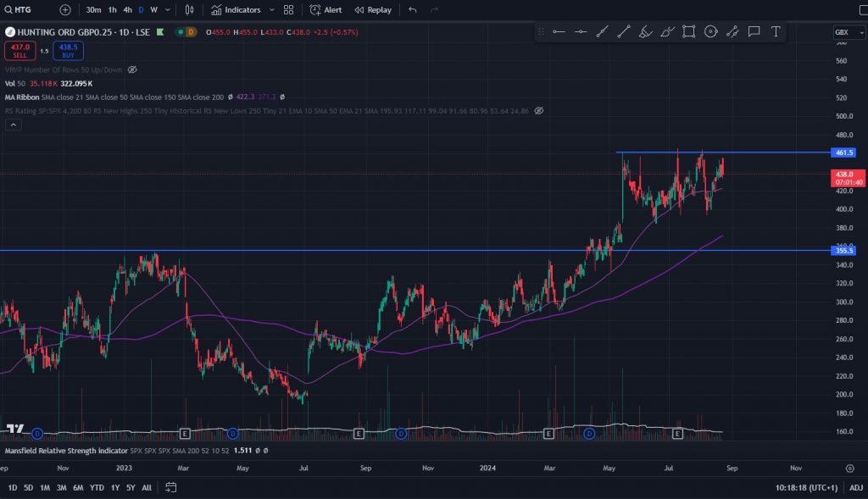Unhide the RS Rating indicator eye icon

coord(539,110)
